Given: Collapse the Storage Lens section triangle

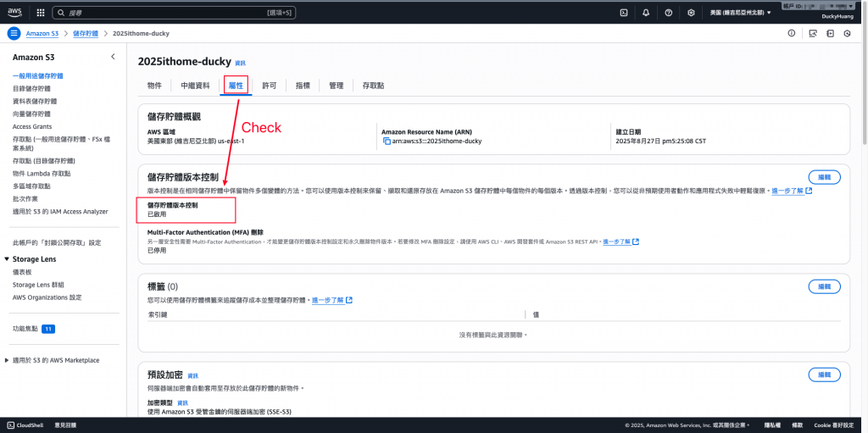Looking at the screenshot, I should click(7, 259).
